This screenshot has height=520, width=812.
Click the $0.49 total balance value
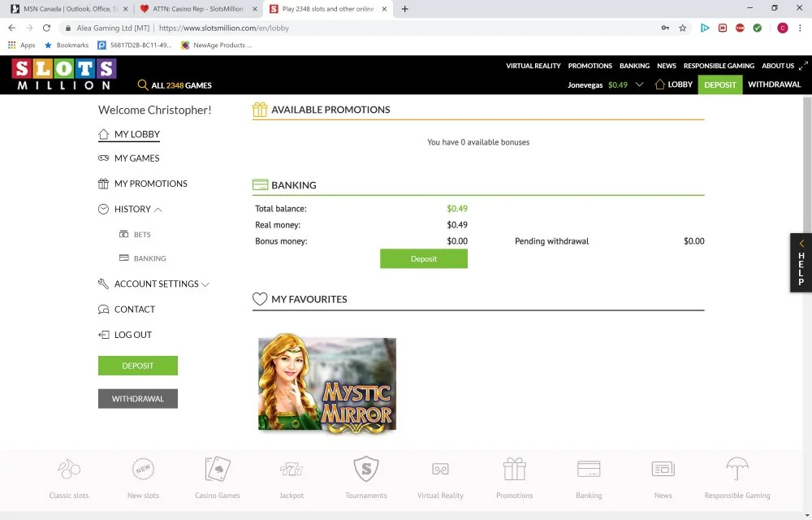coord(457,208)
